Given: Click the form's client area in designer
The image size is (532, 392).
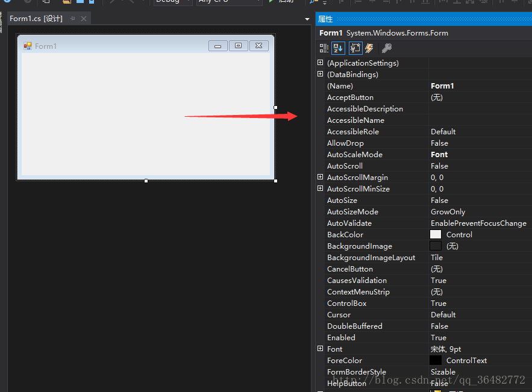Looking at the screenshot, I should [x=146, y=114].
